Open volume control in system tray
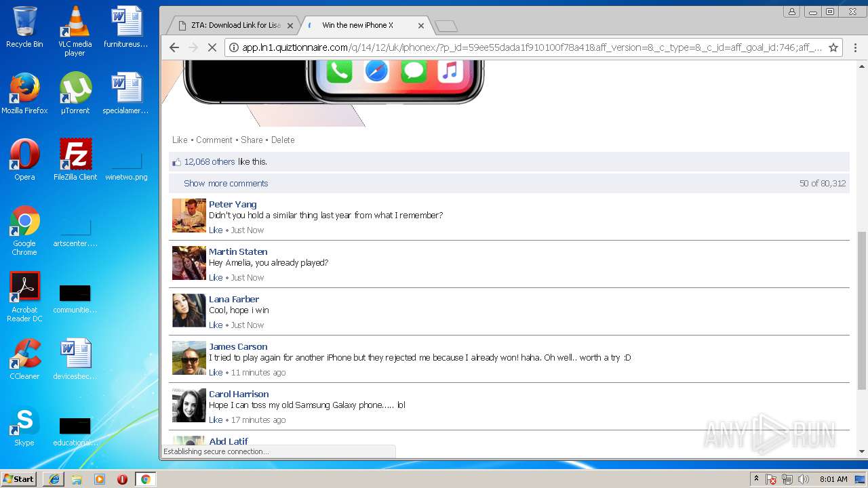 pyautogui.click(x=804, y=479)
